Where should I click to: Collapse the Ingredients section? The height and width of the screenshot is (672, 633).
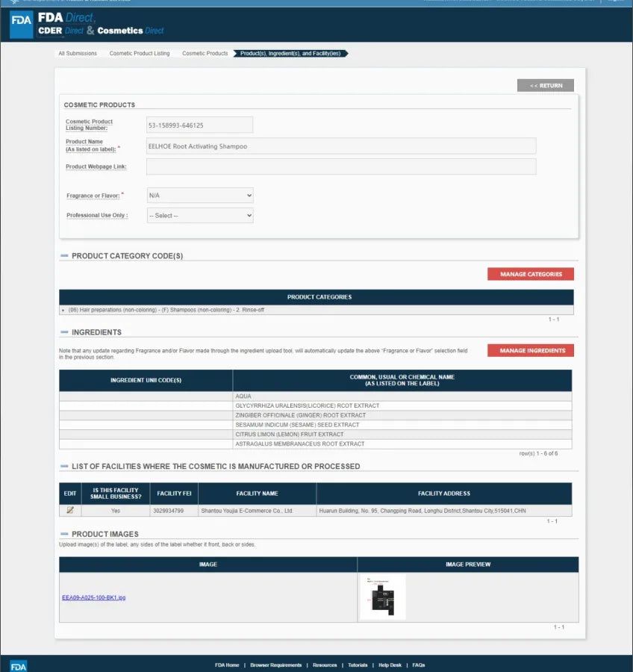tap(64, 332)
